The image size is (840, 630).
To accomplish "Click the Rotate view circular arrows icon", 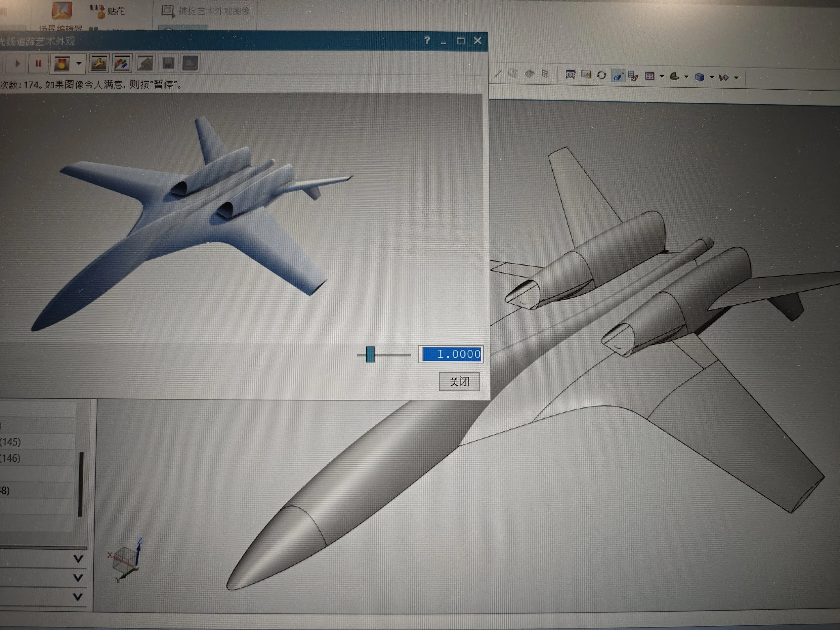I will [601, 76].
